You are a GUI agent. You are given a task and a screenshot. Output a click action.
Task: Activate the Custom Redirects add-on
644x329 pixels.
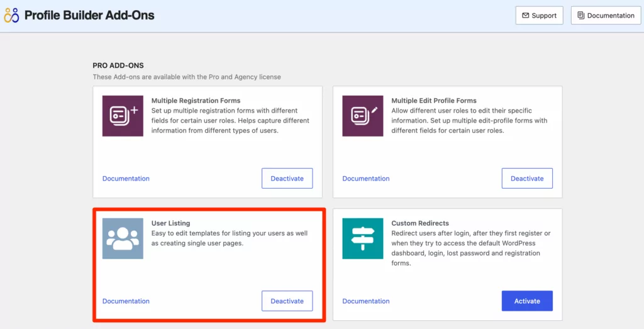(x=527, y=301)
